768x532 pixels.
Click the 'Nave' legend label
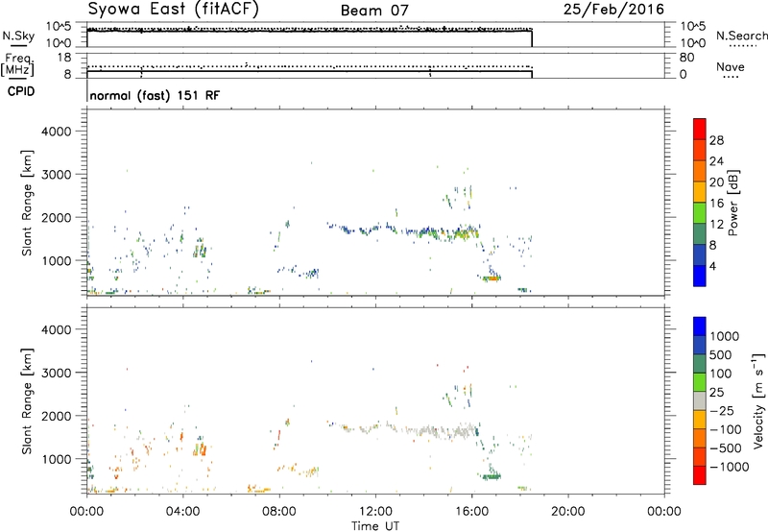(731, 67)
